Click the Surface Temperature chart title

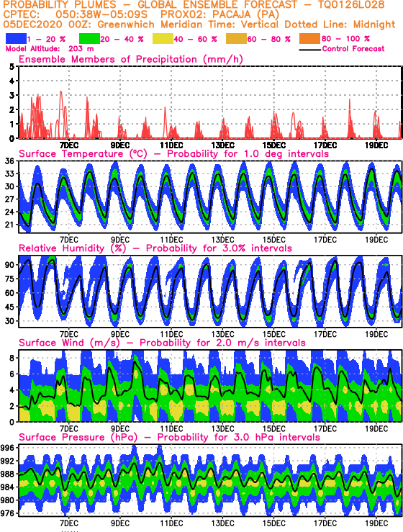point(173,154)
